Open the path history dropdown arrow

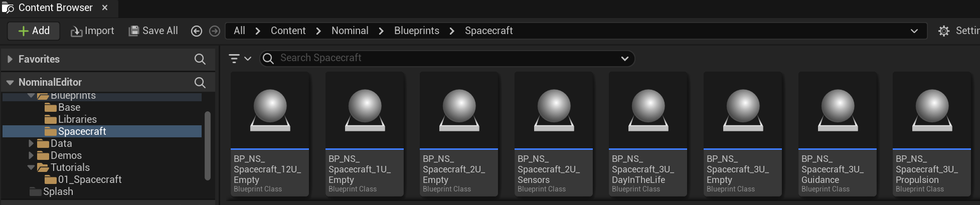(914, 31)
